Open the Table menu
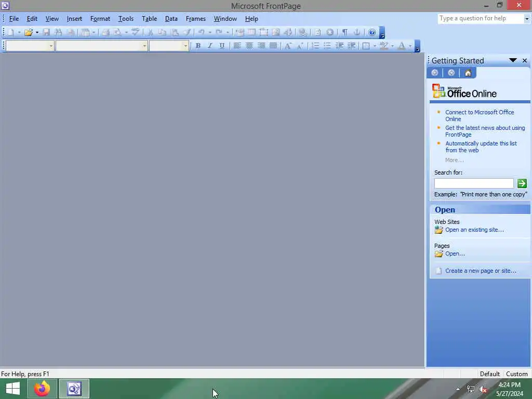This screenshot has width=532, height=399. coord(149,19)
